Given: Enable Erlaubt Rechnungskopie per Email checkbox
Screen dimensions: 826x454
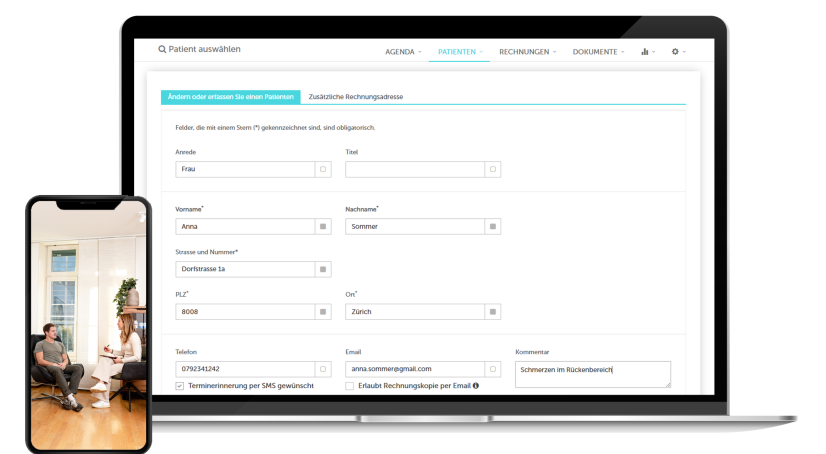Looking at the screenshot, I should pos(350,385).
